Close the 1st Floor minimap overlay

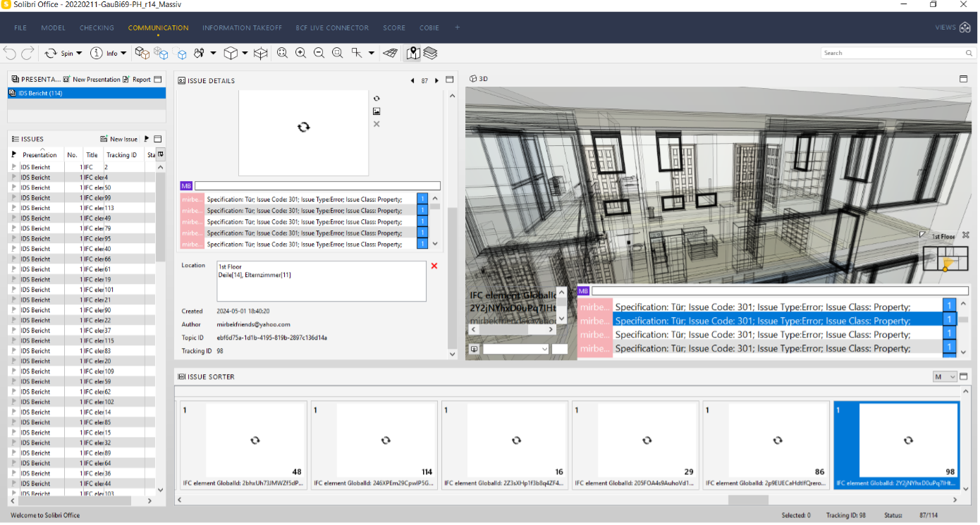966,235
